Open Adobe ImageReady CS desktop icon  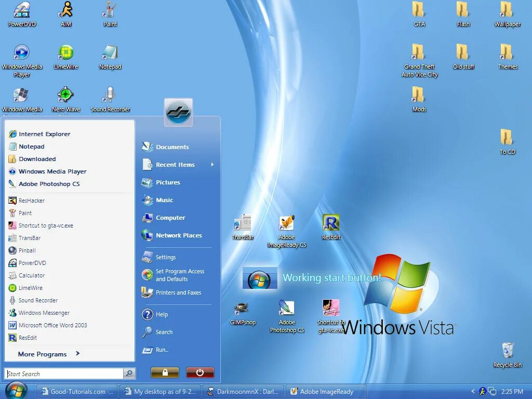[287, 231]
